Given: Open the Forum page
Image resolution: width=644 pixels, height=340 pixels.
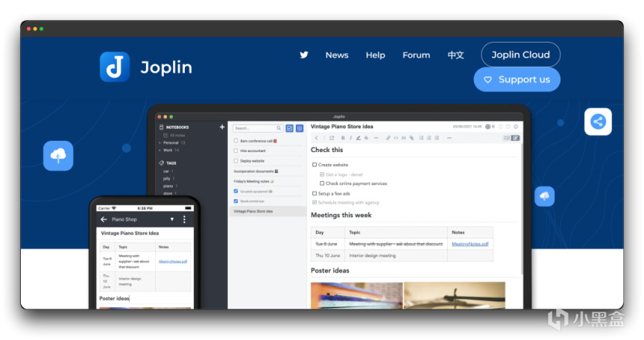Looking at the screenshot, I should point(416,55).
